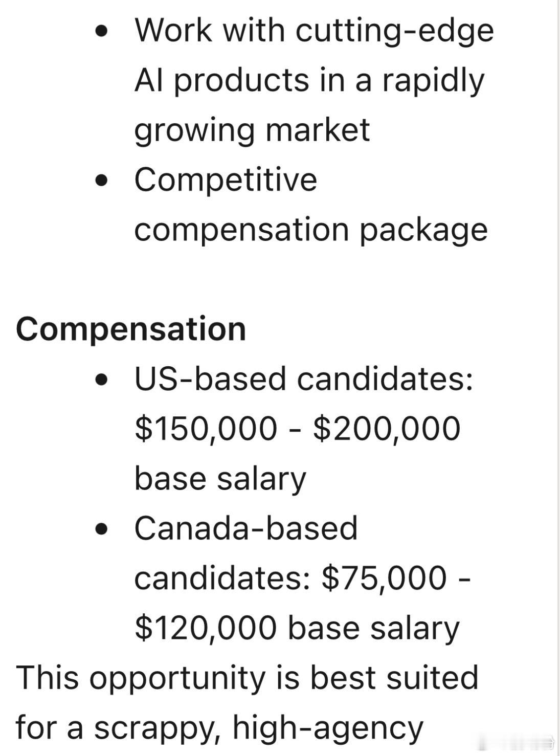Click the '$120,000 base salary' line

pyautogui.click(x=297, y=628)
